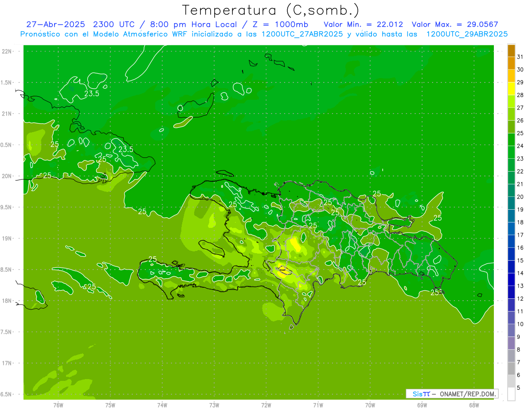532x411 pixels.
Task: Click the 18N latitude axis label
Action: pos(8,301)
